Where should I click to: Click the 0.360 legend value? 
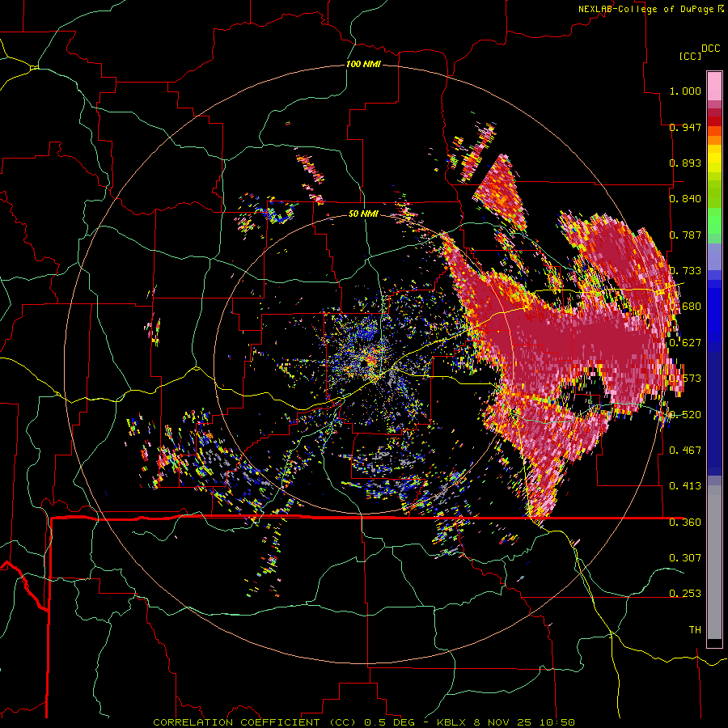point(685,523)
